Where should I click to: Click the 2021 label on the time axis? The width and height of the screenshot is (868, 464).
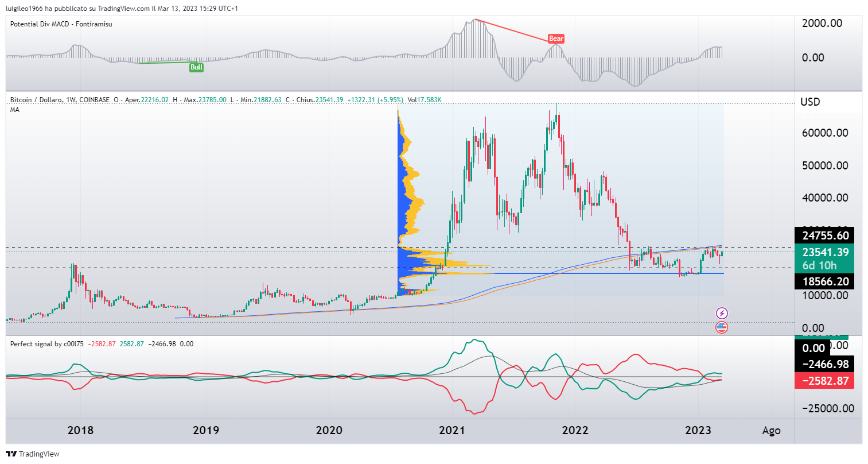click(x=452, y=430)
